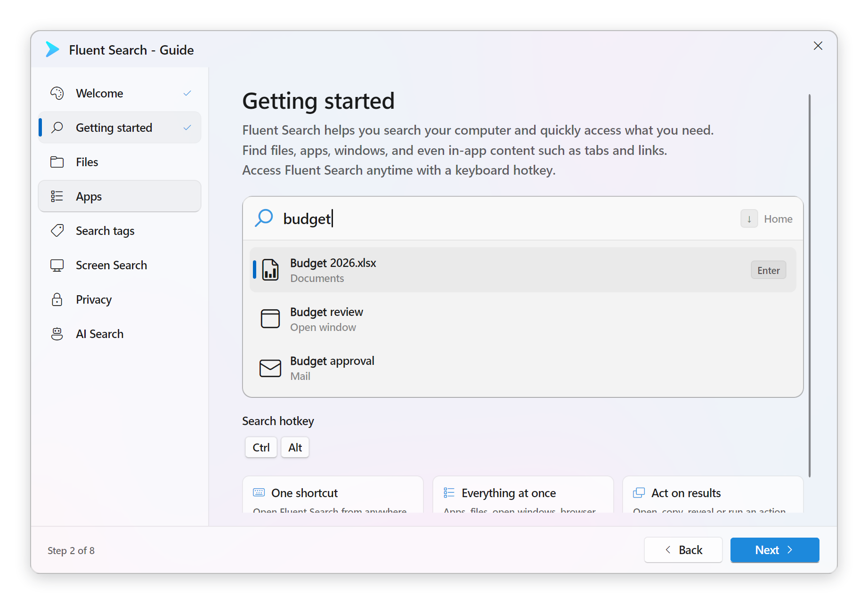Screen dimensions: 868x604
Task: Click the Apps list icon
Action: pyautogui.click(x=57, y=196)
